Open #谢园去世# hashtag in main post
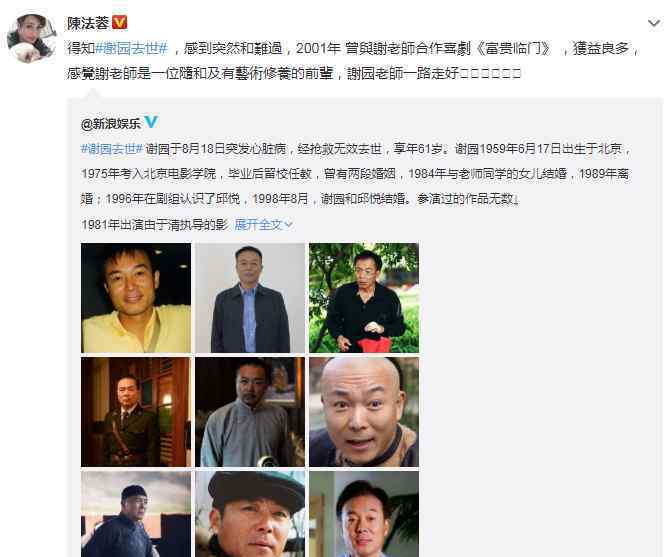Viewport: 668px width, 557px height. point(132,48)
